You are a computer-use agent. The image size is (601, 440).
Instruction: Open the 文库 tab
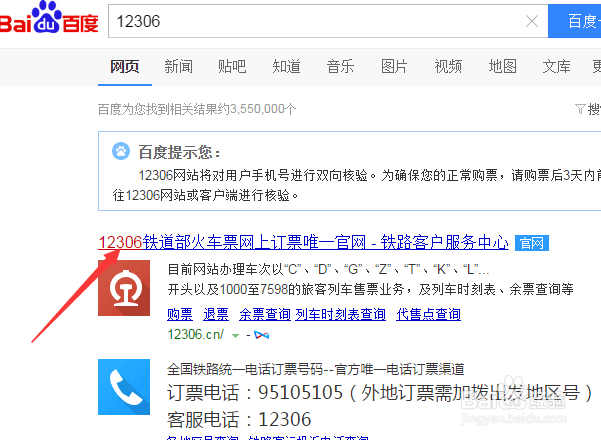[x=556, y=67]
